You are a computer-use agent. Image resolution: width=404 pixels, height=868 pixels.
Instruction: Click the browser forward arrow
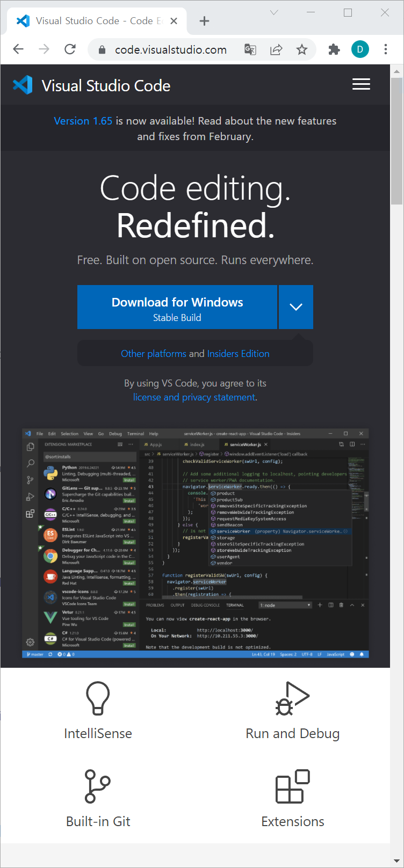pyautogui.click(x=44, y=49)
